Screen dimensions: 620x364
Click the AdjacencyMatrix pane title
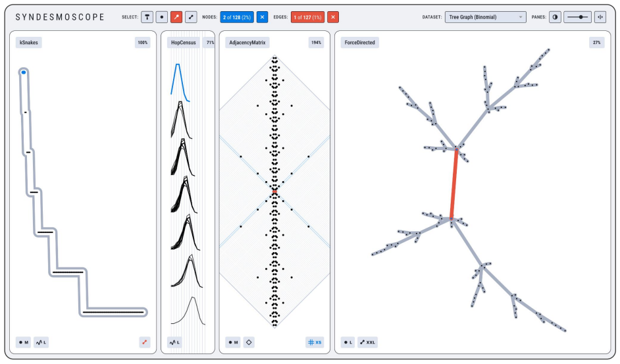(x=247, y=42)
